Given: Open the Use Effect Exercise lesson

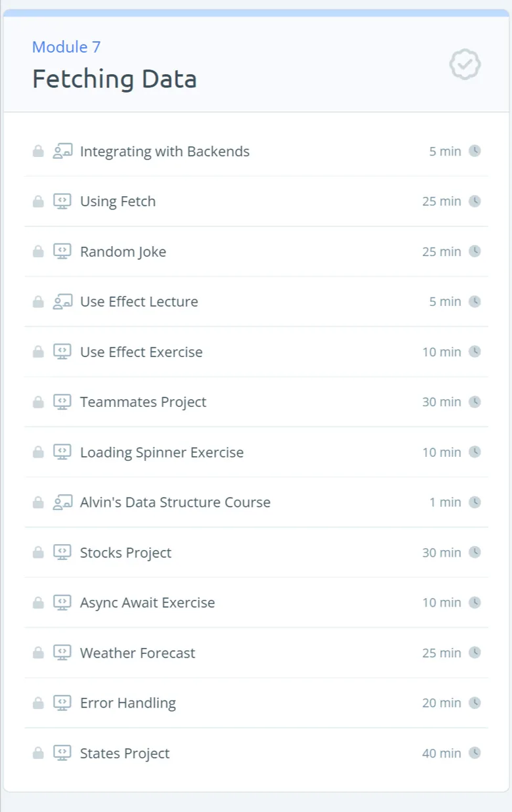Looking at the screenshot, I should pyautogui.click(x=256, y=352).
